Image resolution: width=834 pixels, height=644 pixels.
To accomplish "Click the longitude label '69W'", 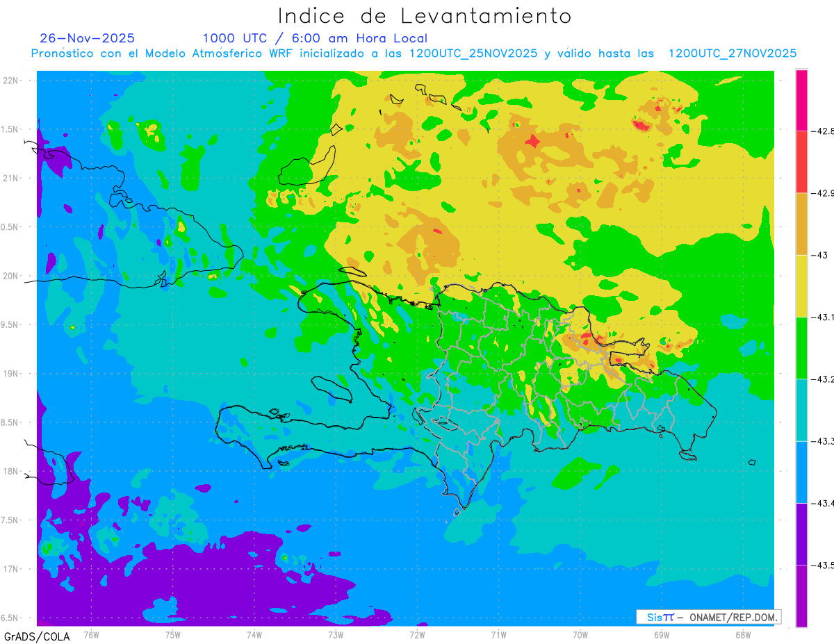I will [x=662, y=634].
